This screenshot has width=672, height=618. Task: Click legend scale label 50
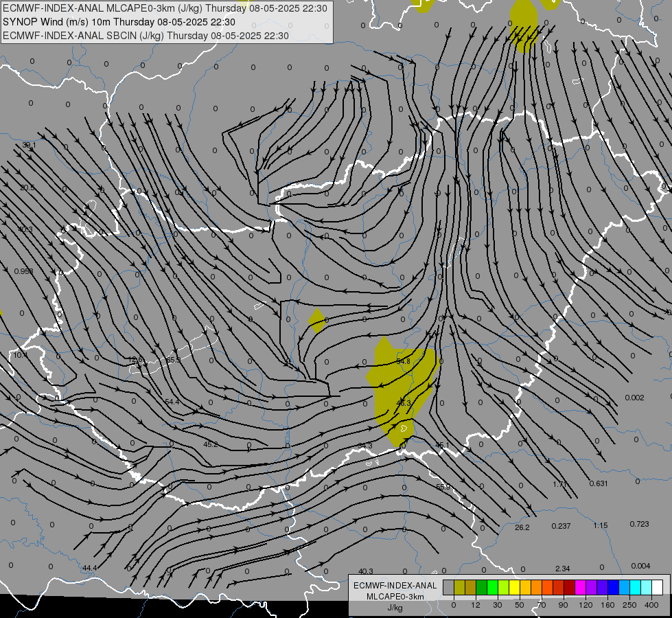[519, 605]
